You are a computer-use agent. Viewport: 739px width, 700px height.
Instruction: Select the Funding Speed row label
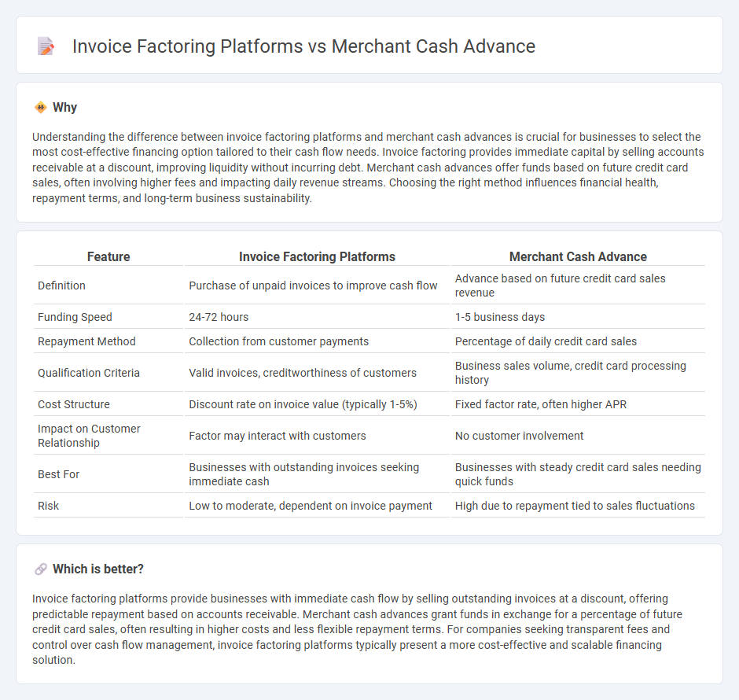(75, 317)
